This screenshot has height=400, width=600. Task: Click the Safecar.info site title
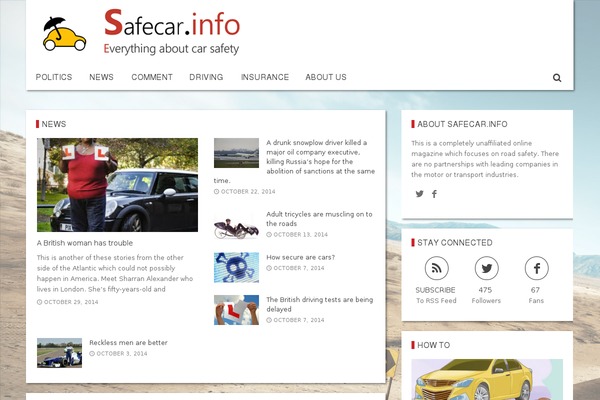[x=172, y=23]
